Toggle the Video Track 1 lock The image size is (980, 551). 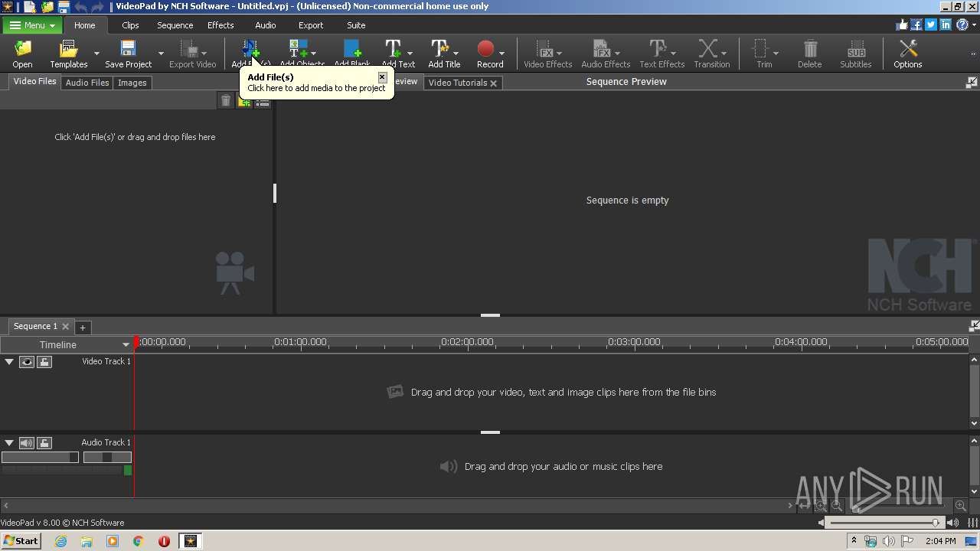click(44, 362)
